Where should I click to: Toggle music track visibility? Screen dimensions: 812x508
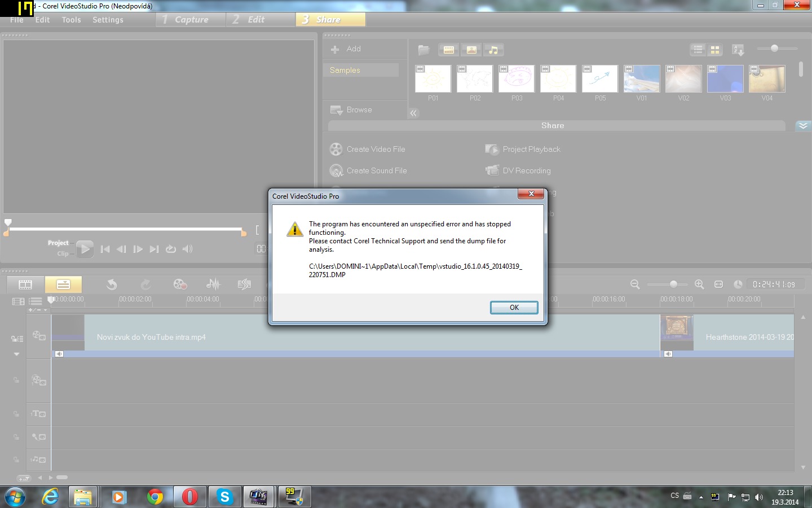(38, 459)
